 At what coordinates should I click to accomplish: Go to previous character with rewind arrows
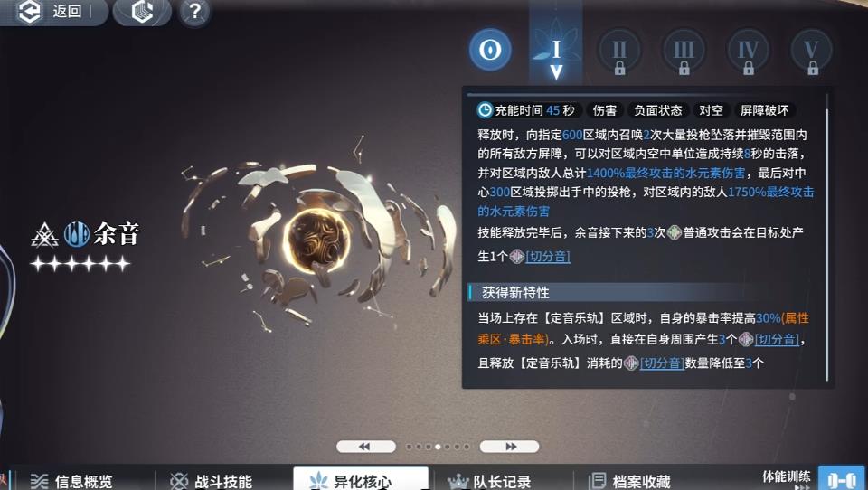coord(365,447)
